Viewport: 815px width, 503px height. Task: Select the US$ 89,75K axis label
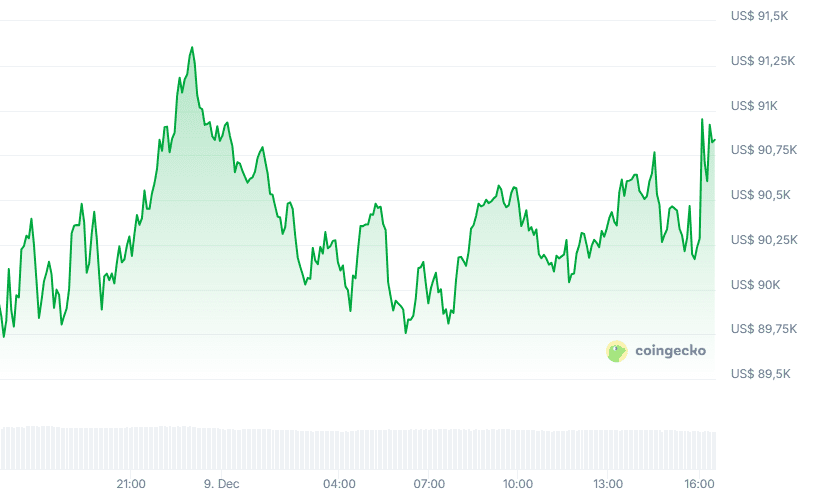click(765, 329)
